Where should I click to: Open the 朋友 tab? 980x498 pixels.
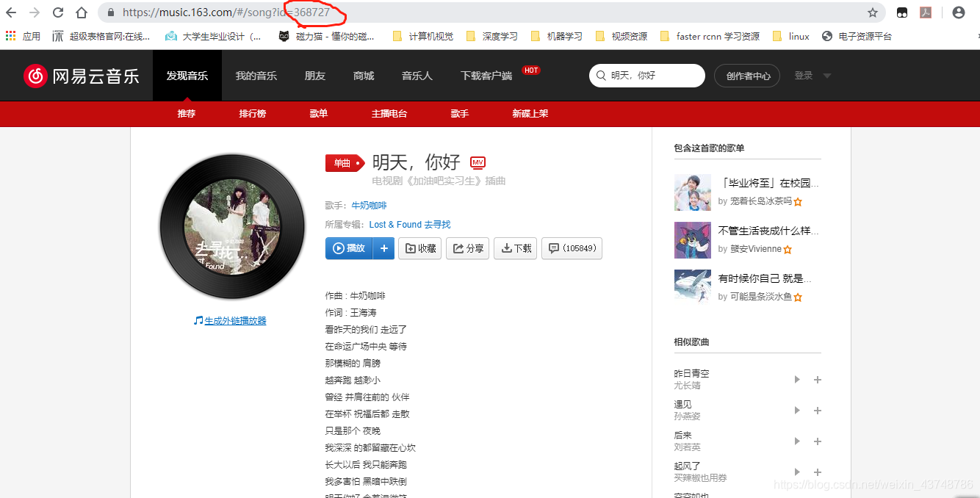tap(315, 76)
